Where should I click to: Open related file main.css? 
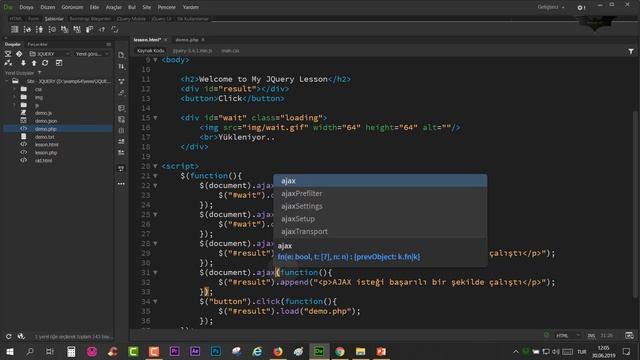[230, 51]
